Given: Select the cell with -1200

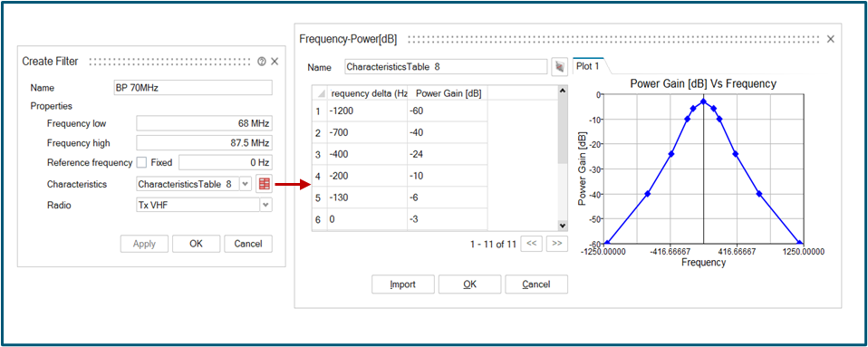Looking at the screenshot, I should 368,111.
